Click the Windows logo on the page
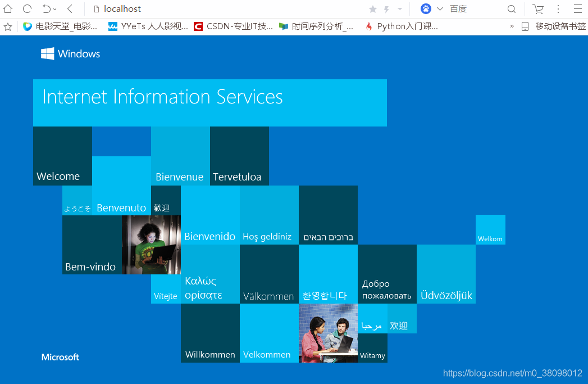588x384 pixels. (71, 53)
